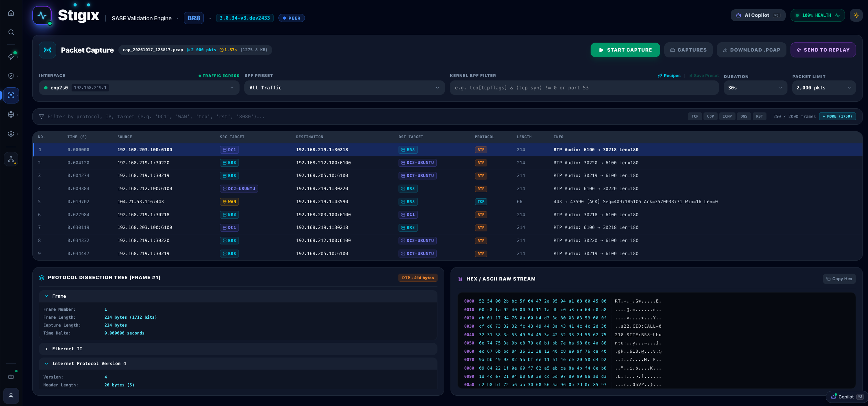Select frame 3 at time 0.004274
This screenshot has height=406, width=868.
(x=447, y=176)
